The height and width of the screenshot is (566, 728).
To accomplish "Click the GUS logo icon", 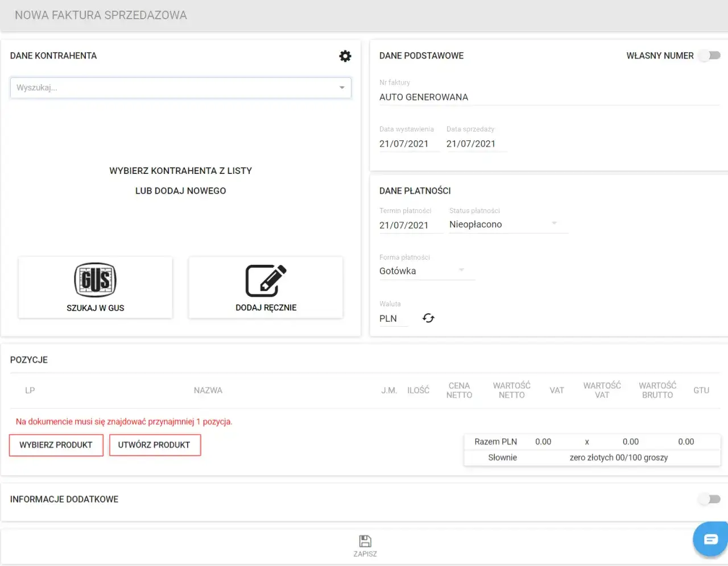I will 96,280.
